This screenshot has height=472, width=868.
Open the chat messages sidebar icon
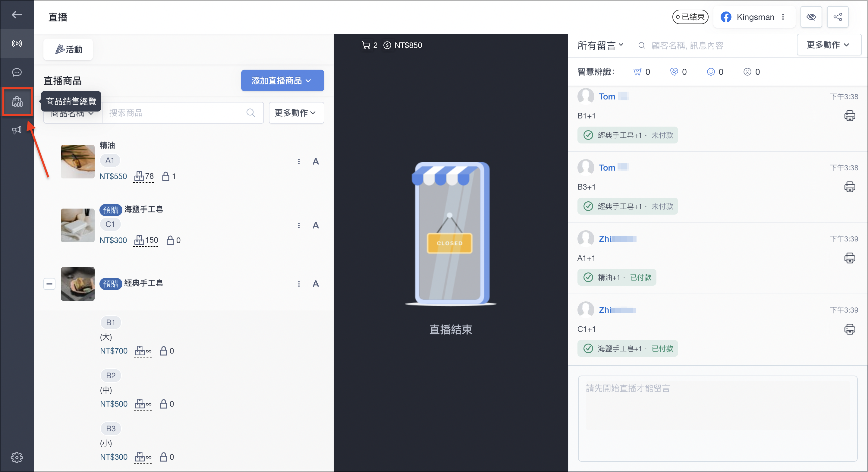17,72
